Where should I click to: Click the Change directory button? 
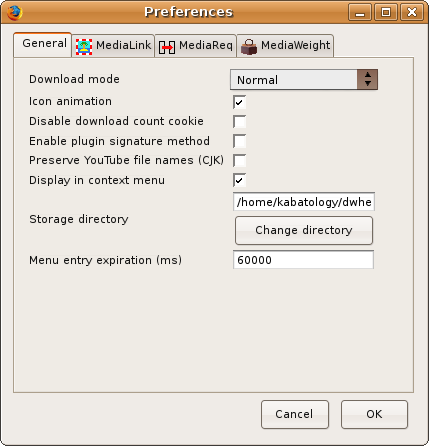pyautogui.click(x=304, y=230)
